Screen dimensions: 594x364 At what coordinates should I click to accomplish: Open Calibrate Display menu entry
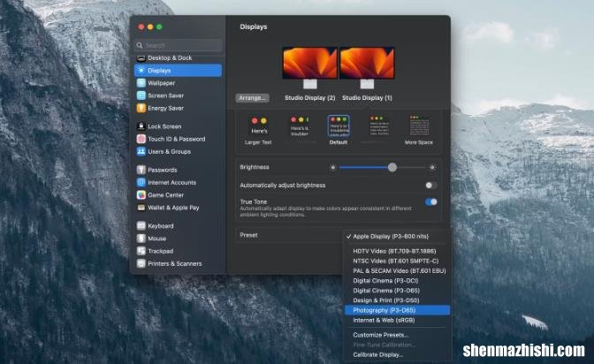[x=379, y=354]
